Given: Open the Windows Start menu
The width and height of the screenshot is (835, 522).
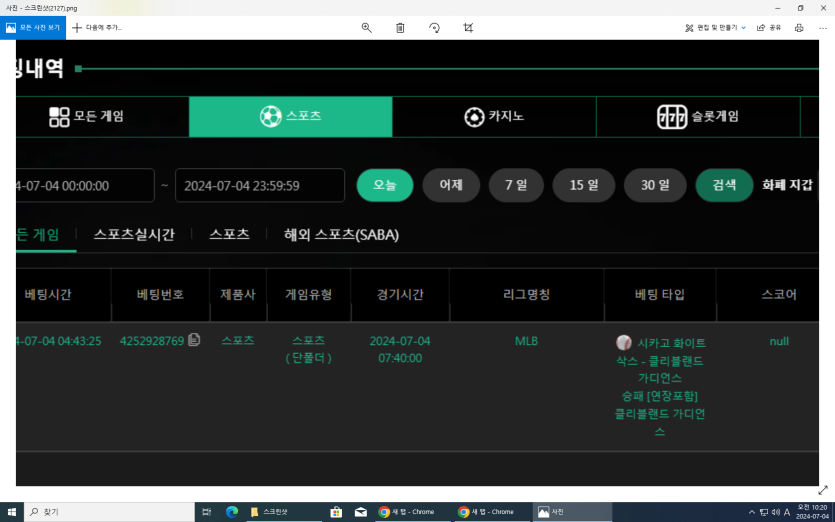Looking at the screenshot, I should 12,512.
